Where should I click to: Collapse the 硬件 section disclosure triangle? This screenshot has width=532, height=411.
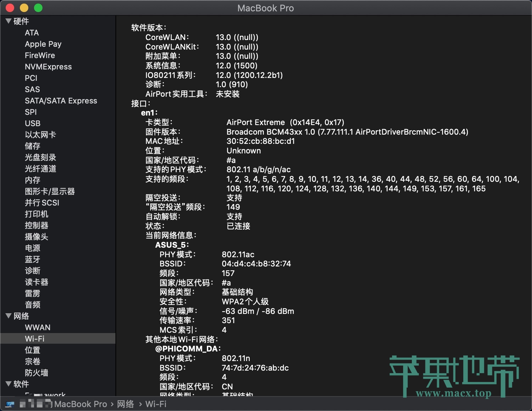(8, 21)
